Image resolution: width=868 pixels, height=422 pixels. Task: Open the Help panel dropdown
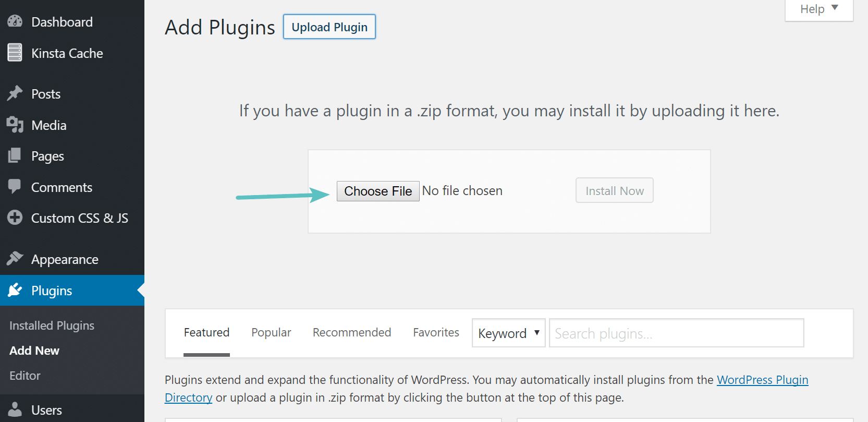[818, 9]
